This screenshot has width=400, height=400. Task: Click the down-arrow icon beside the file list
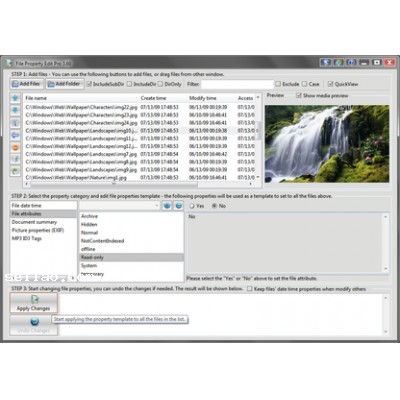[x=15, y=110]
